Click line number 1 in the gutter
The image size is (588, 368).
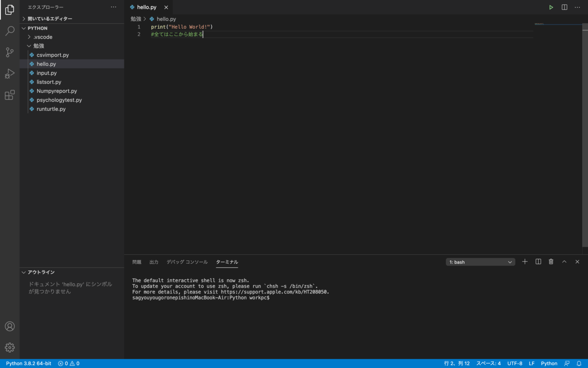[139, 26]
